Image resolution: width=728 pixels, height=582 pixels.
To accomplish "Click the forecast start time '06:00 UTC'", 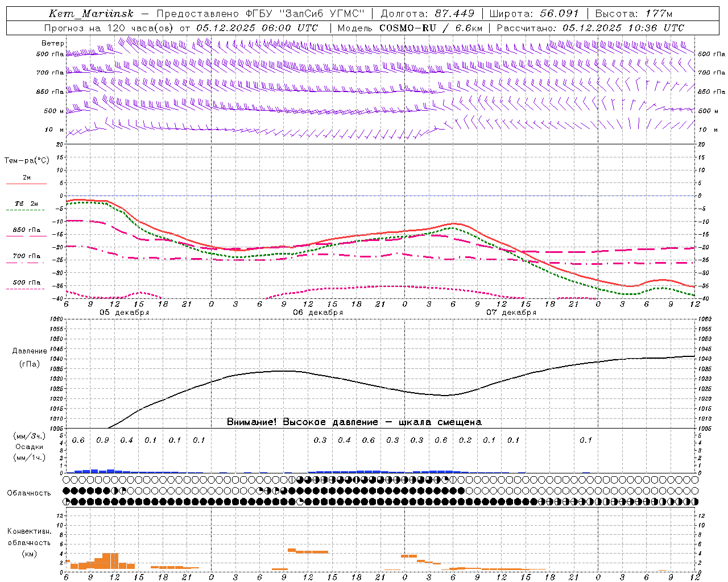I will coord(284,28).
